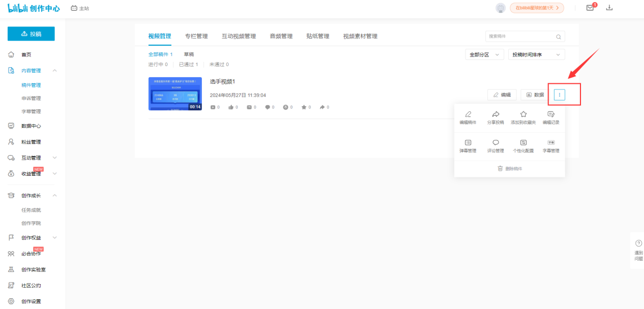Switch to the 专栏管理 tab
The image size is (644, 309).
[x=196, y=36]
